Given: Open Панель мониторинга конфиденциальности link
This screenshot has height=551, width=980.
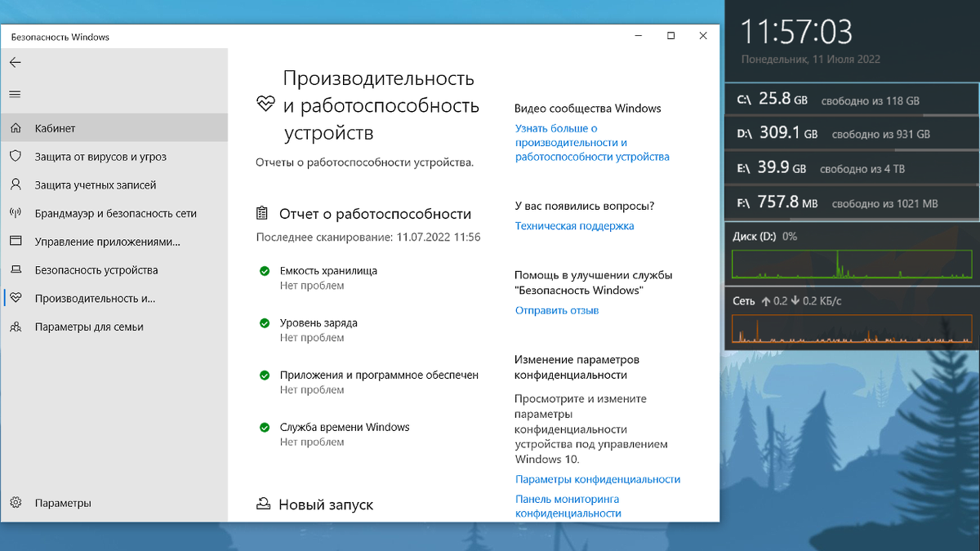Looking at the screenshot, I should (x=568, y=506).
